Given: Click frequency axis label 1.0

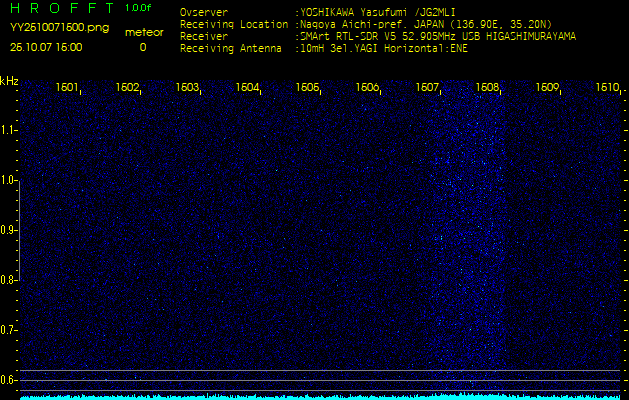Looking at the screenshot, I should click(x=8, y=181).
